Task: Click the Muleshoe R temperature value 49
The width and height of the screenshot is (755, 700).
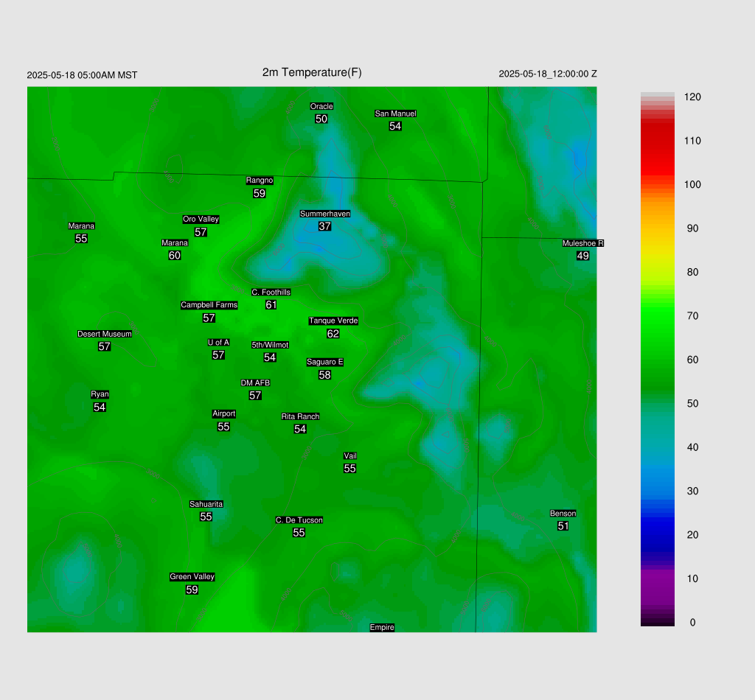Action: coord(583,256)
